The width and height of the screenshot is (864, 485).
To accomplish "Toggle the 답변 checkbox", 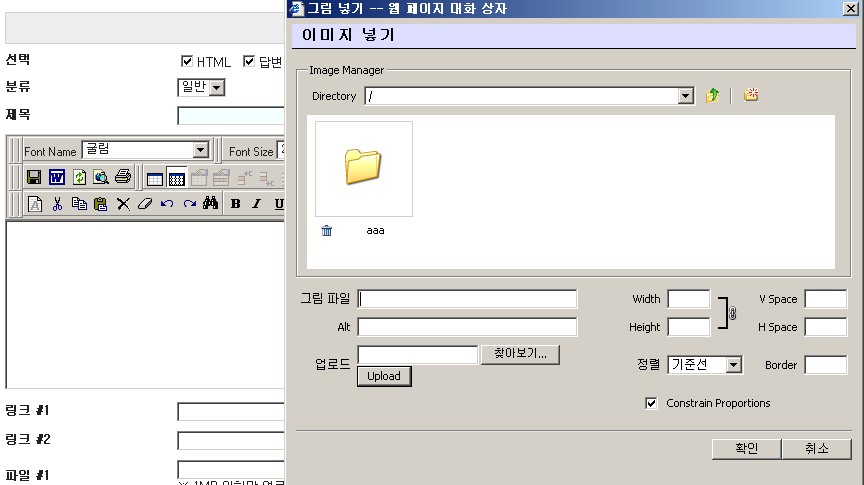I will (249, 61).
